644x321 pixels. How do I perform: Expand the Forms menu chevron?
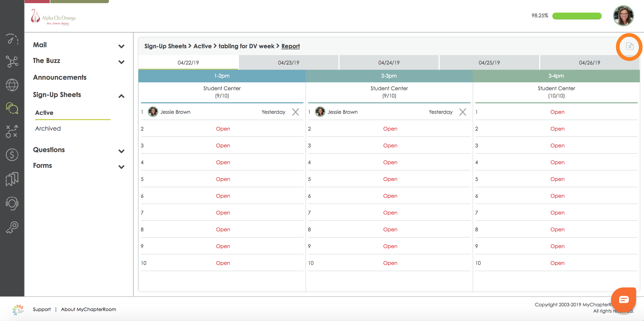tap(121, 167)
